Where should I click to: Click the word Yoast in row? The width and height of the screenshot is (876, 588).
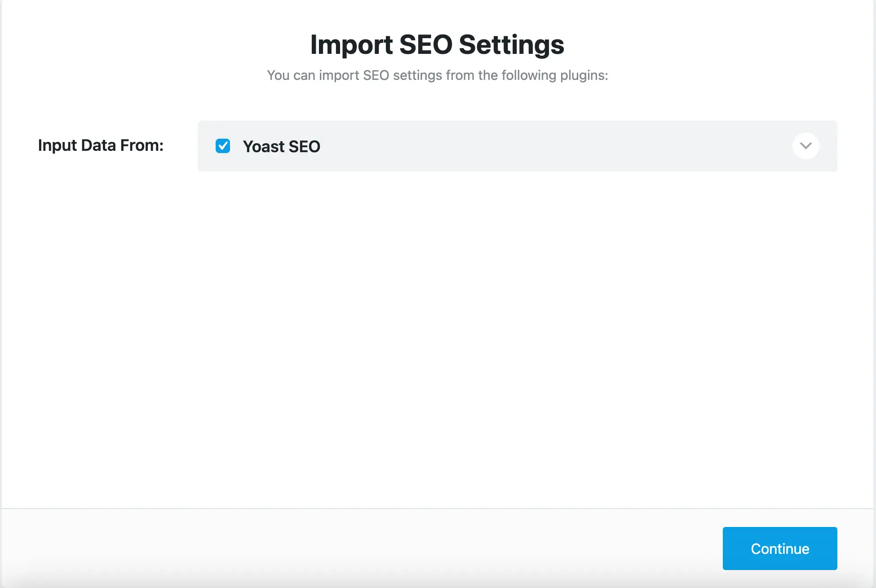tap(263, 146)
